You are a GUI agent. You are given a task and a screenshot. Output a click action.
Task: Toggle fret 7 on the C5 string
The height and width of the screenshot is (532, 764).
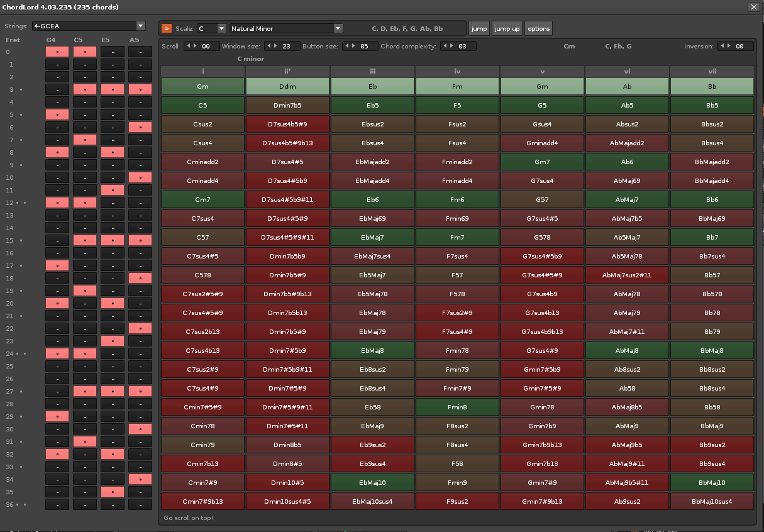[x=85, y=140]
